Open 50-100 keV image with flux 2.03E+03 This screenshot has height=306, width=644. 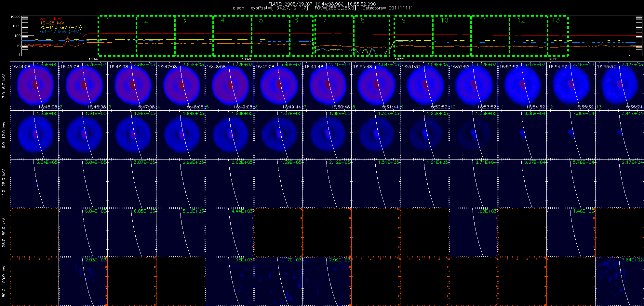click(83, 281)
